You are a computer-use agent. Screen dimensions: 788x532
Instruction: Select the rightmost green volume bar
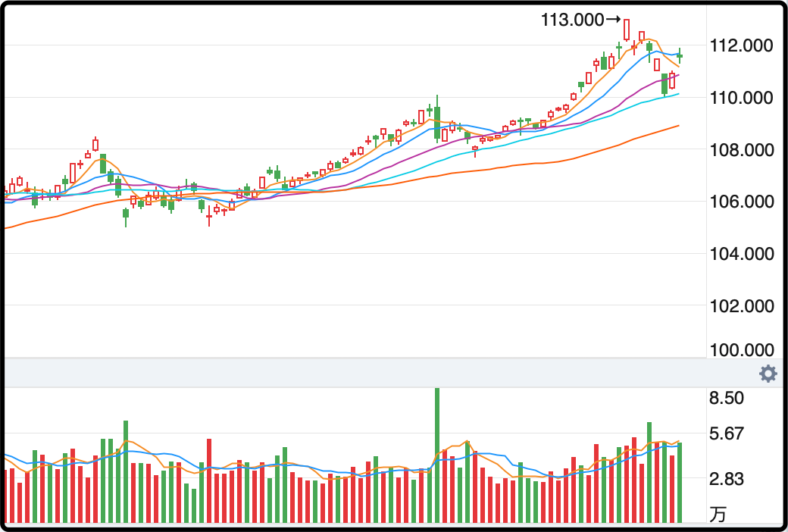click(x=680, y=483)
